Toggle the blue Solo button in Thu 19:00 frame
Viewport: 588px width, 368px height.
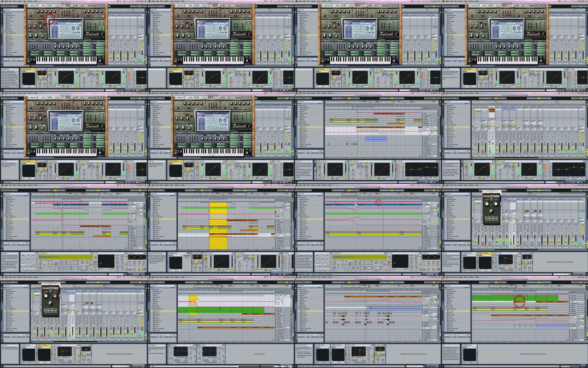pos(497,242)
